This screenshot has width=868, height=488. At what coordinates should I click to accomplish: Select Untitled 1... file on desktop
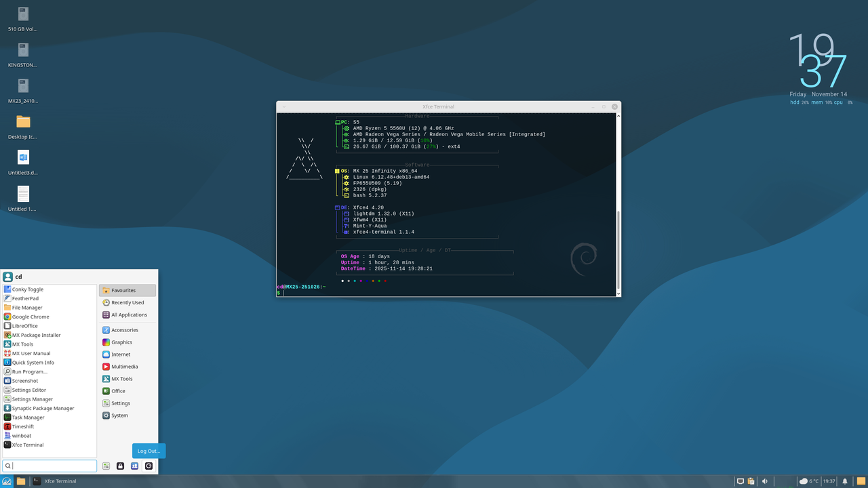[23, 199]
